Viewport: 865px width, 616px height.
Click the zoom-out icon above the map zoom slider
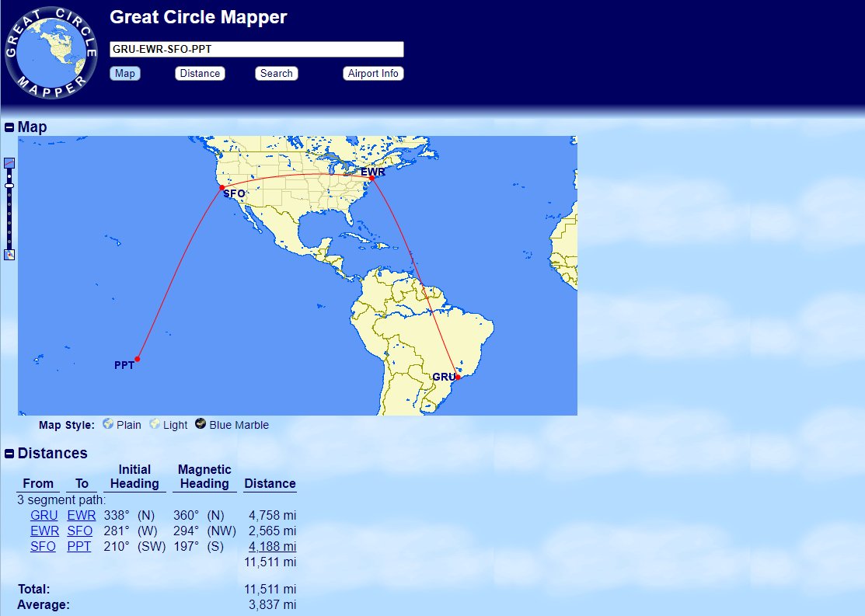coord(9,162)
